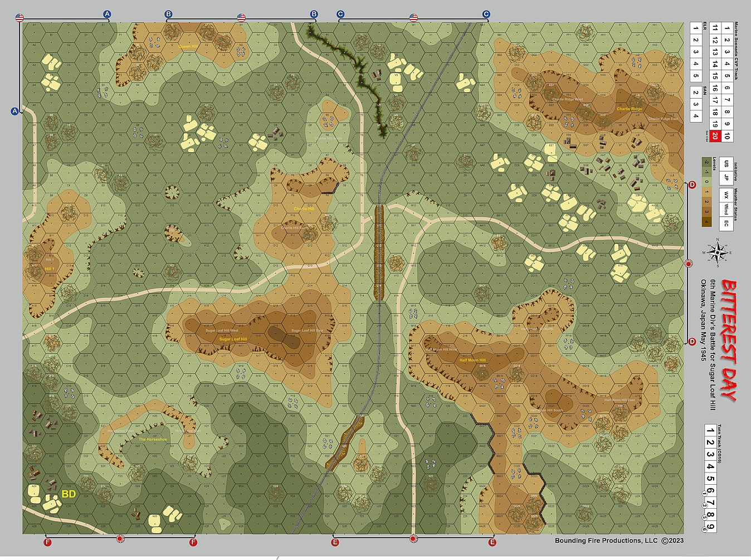Click the right red F marker on bottom edge
This screenshot has height=560, width=751.
coord(193,542)
